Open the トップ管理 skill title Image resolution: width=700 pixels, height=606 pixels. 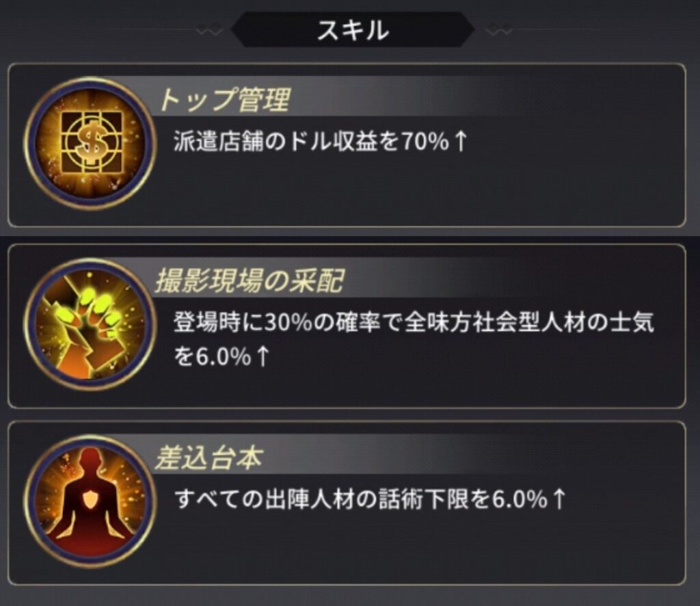point(224,99)
